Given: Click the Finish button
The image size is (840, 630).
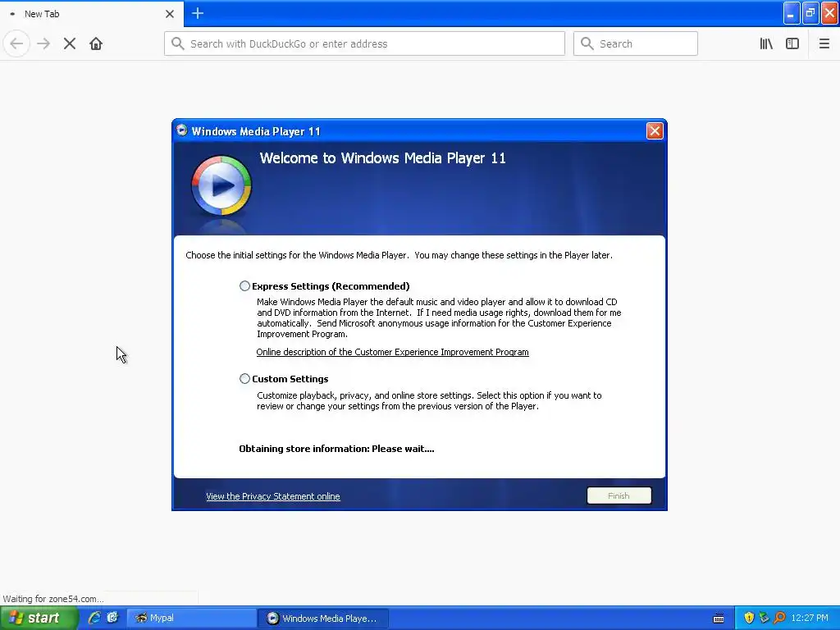Looking at the screenshot, I should click(619, 495).
